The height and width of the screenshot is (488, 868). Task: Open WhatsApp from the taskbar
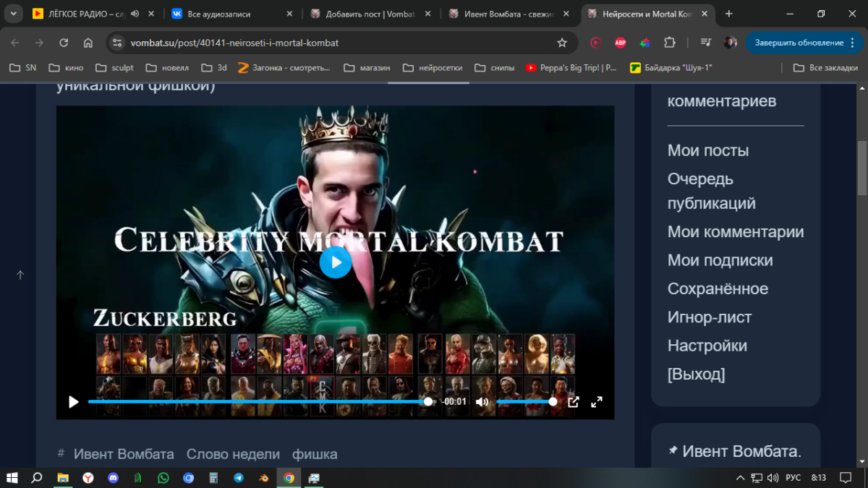(163, 478)
